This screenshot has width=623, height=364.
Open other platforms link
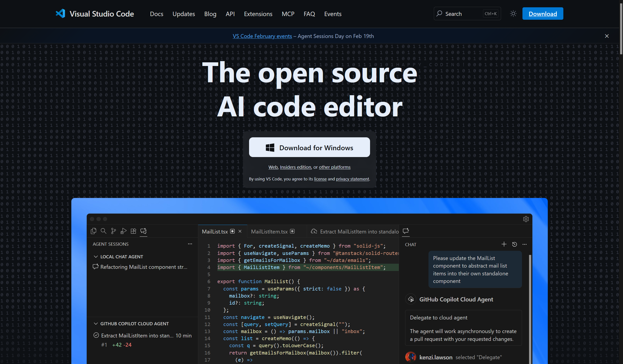pyautogui.click(x=335, y=167)
